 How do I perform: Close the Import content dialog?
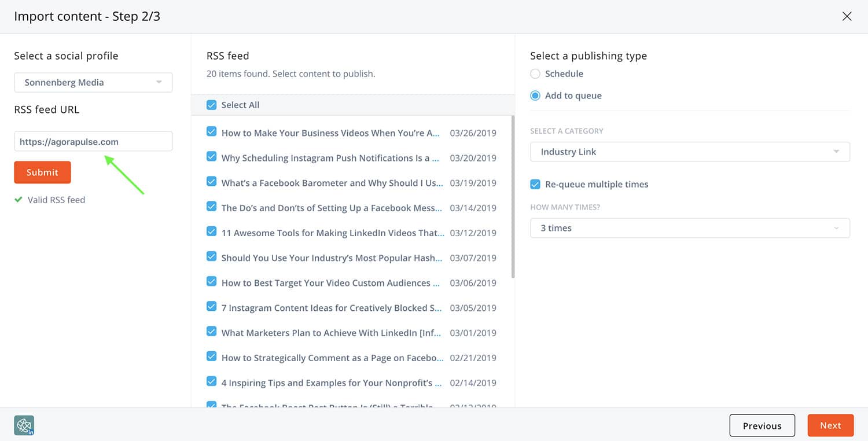click(x=847, y=16)
